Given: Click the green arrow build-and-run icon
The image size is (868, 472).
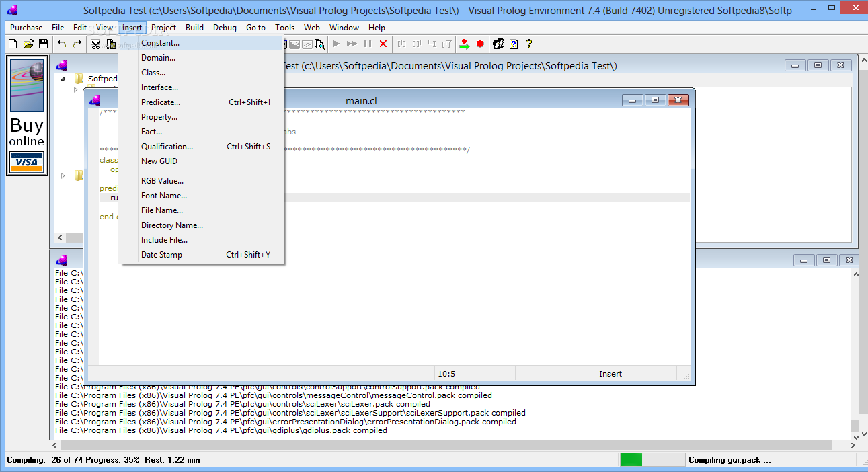Looking at the screenshot, I should click(x=464, y=44).
